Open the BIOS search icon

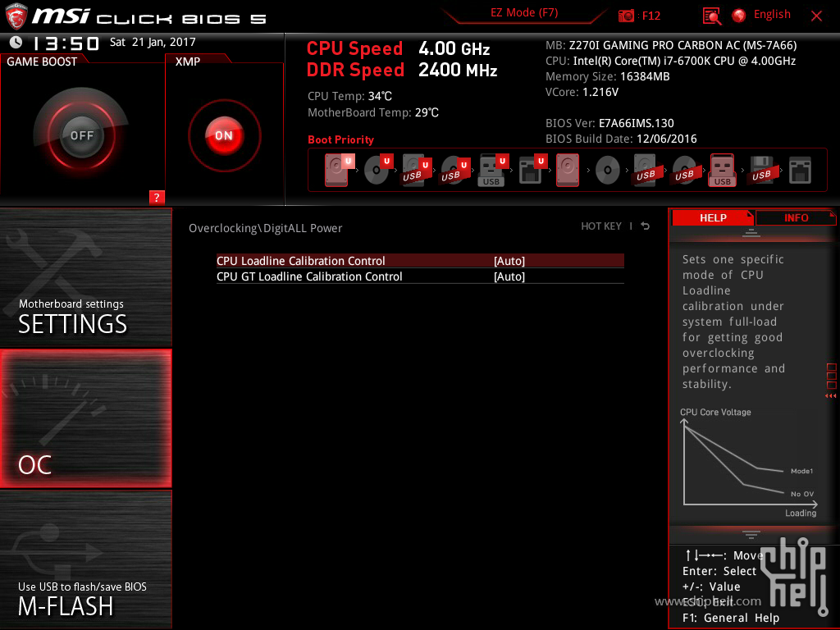(x=712, y=16)
